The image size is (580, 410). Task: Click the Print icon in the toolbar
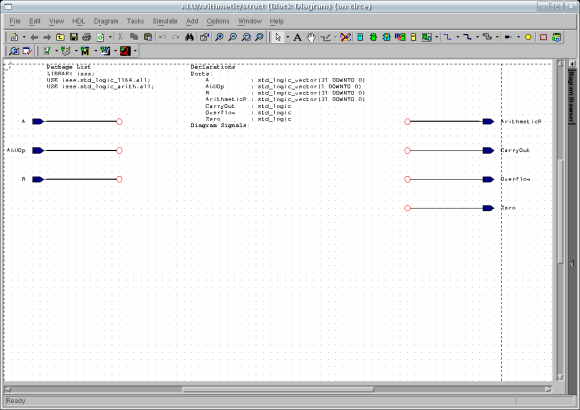[87, 37]
